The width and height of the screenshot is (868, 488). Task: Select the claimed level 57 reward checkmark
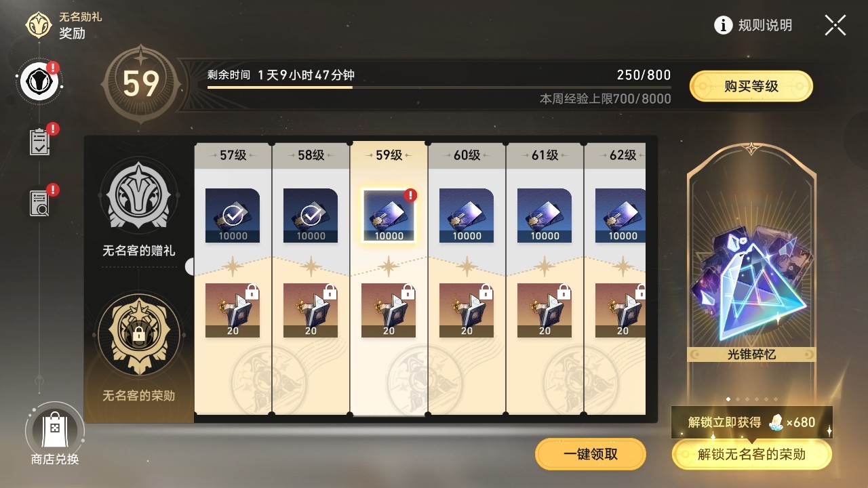233,216
